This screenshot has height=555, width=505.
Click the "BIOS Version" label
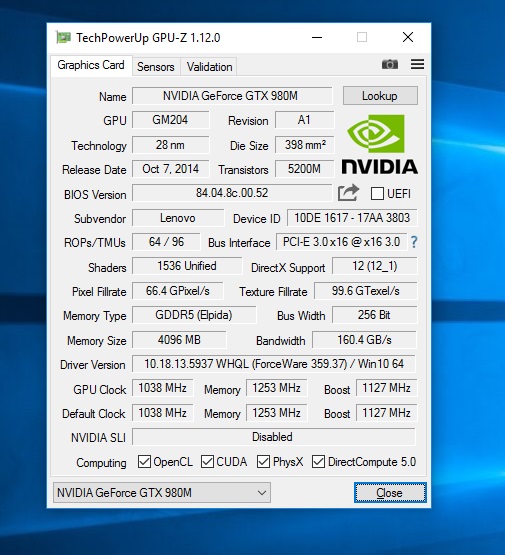coord(95,195)
